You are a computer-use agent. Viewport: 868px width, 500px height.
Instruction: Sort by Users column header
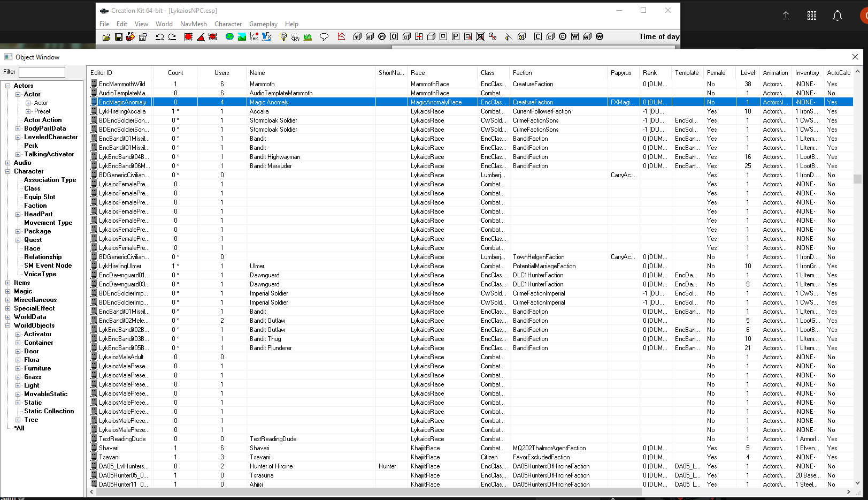pyautogui.click(x=221, y=73)
